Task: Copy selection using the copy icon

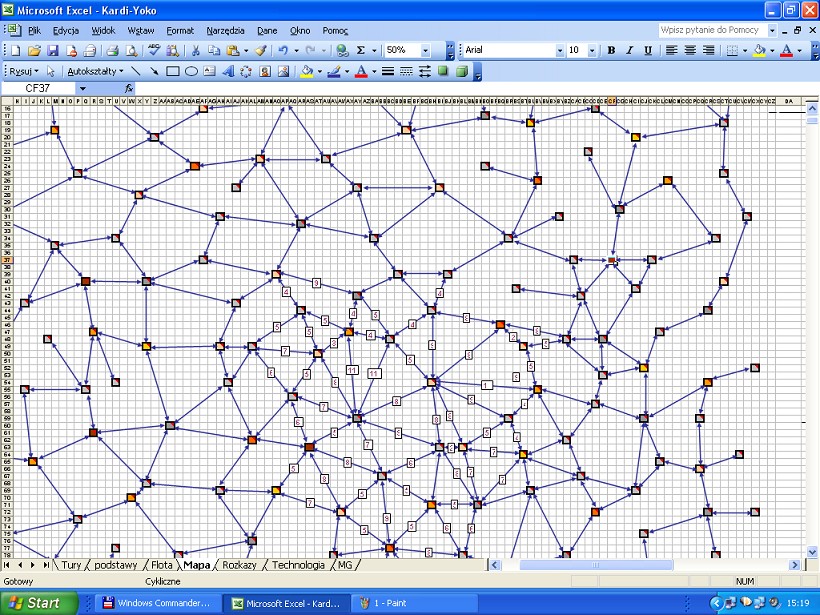Action: [x=214, y=51]
